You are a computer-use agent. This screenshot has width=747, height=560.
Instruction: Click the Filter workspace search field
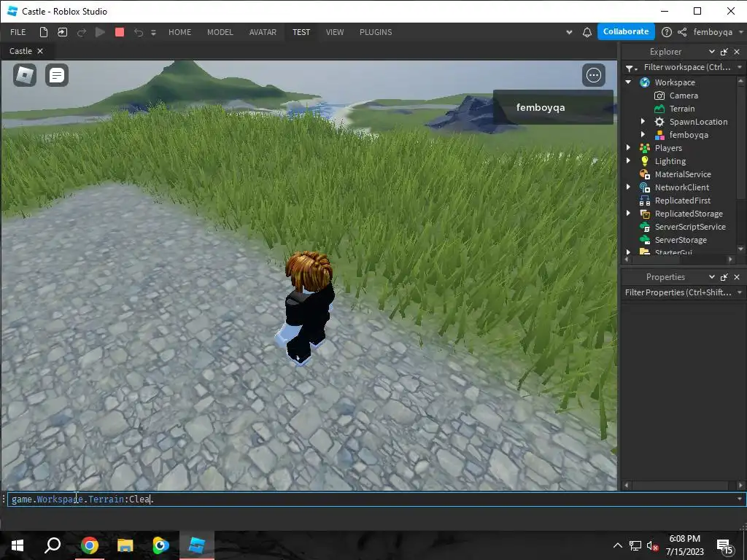(687, 67)
